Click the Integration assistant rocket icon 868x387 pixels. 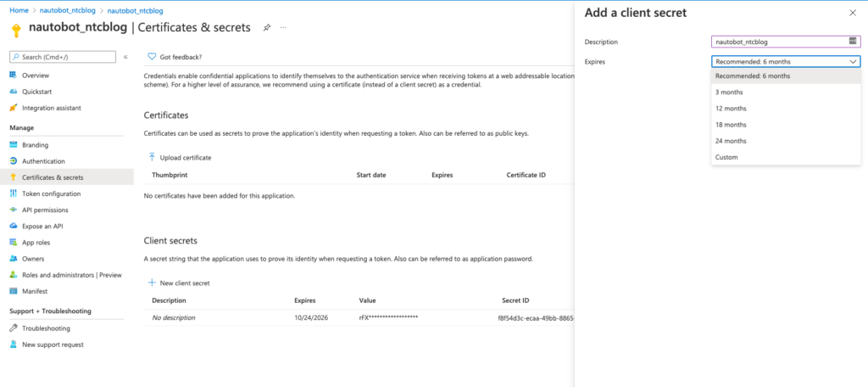click(14, 108)
